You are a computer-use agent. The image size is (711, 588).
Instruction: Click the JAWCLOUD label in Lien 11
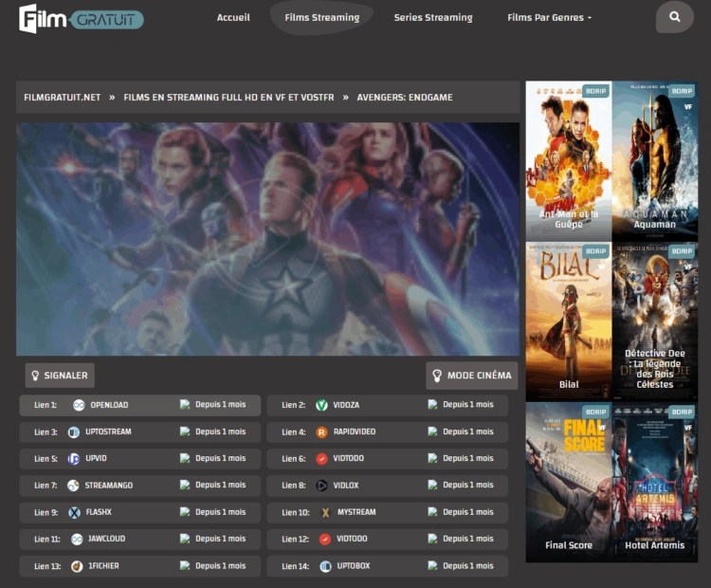click(106, 539)
